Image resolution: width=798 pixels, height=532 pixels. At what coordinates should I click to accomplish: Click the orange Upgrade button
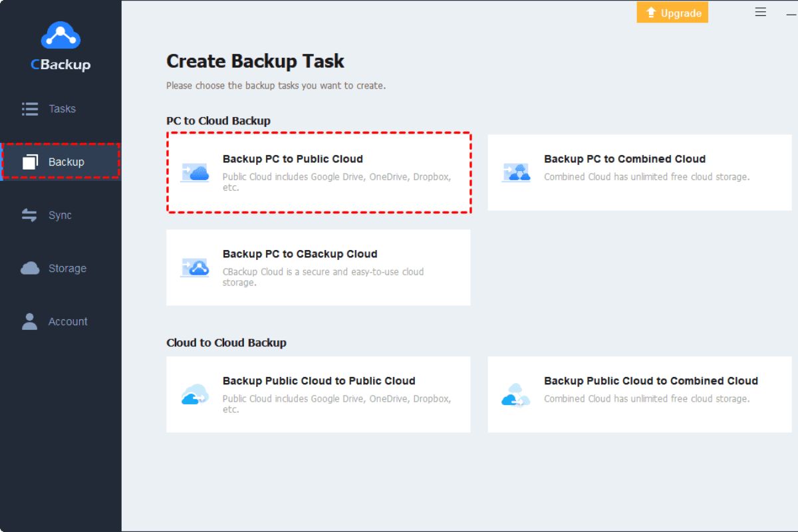[672, 13]
